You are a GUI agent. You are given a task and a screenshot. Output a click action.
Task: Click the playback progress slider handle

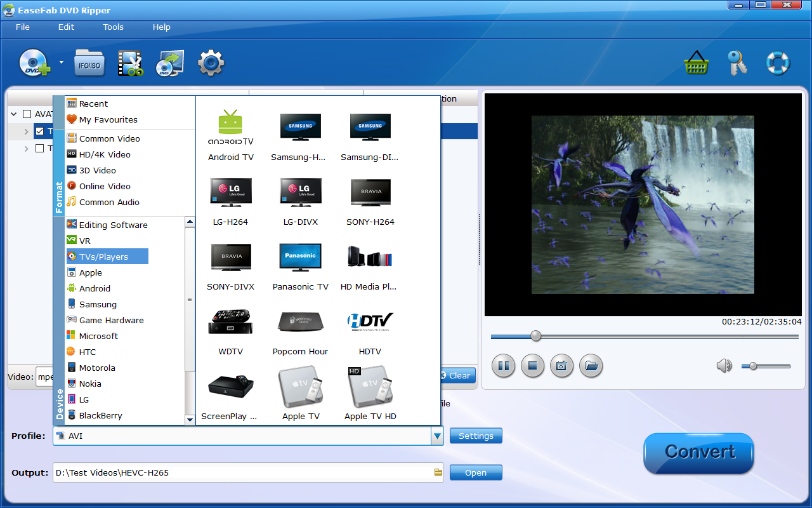[x=536, y=336]
